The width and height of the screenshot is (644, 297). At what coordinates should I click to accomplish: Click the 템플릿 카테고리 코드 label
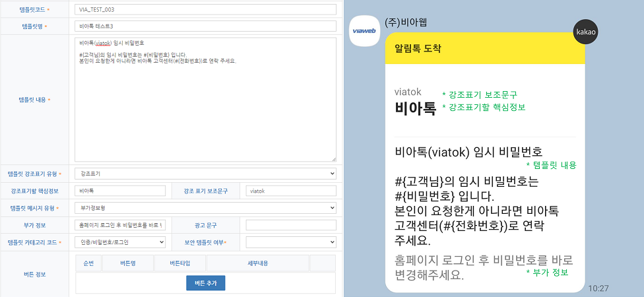tap(34, 242)
